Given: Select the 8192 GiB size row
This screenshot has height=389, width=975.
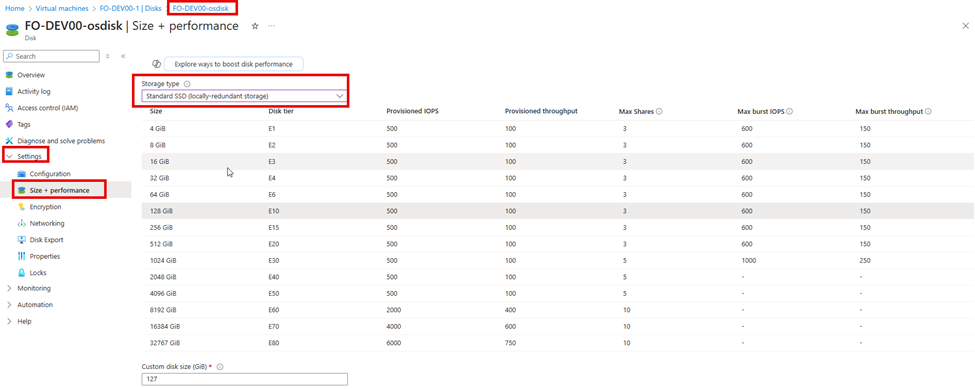Looking at the screenshot, I should (x=558, y=309).
